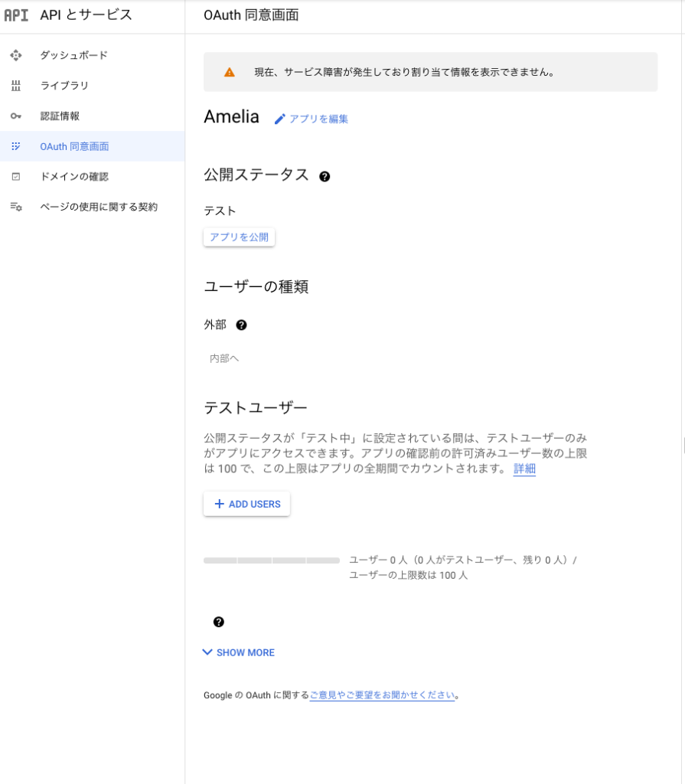Click the checkbox icon next to ドメインの確認
Viewport: 685px width, 784px height.
pos(16,177)
